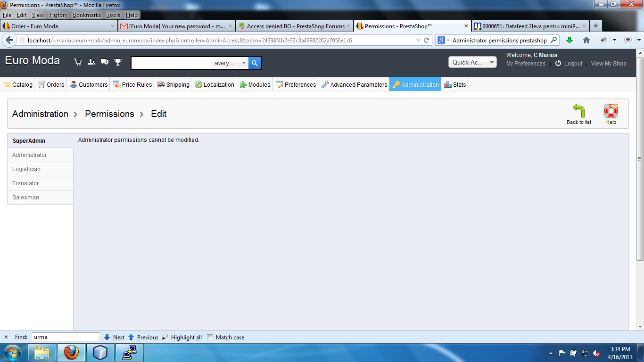Open PuTTY from the taskbar
The height and width of the screenshot is (362, 644).
click(x=130, y=353)
